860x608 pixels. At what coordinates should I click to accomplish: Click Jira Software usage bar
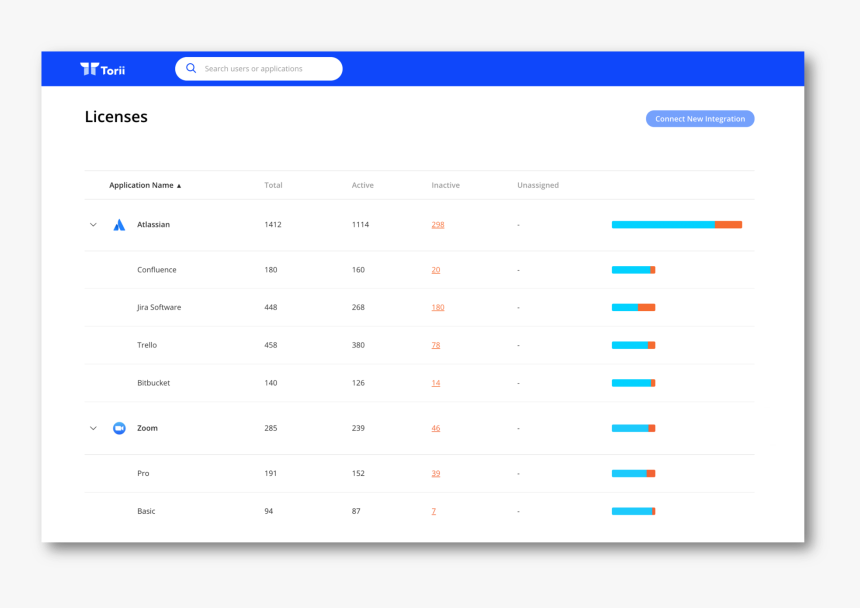(x=633, y=308)
